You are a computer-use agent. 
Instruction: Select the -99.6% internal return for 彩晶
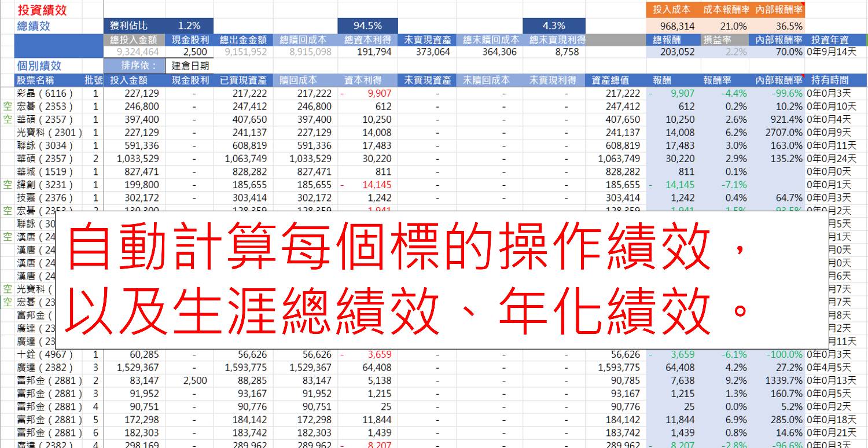pyautogui.click(x=786, y=93)
